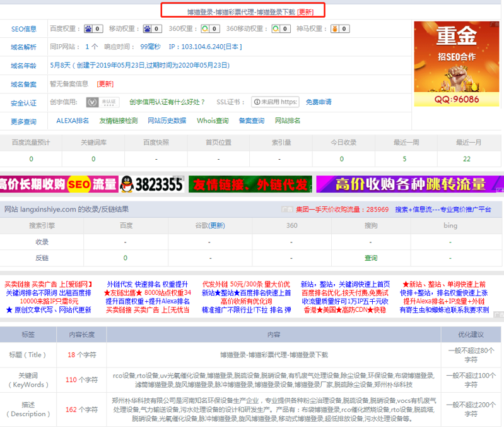Click the 关键词库 value 0
Viewport: 504px width, 430px height.
93,159
